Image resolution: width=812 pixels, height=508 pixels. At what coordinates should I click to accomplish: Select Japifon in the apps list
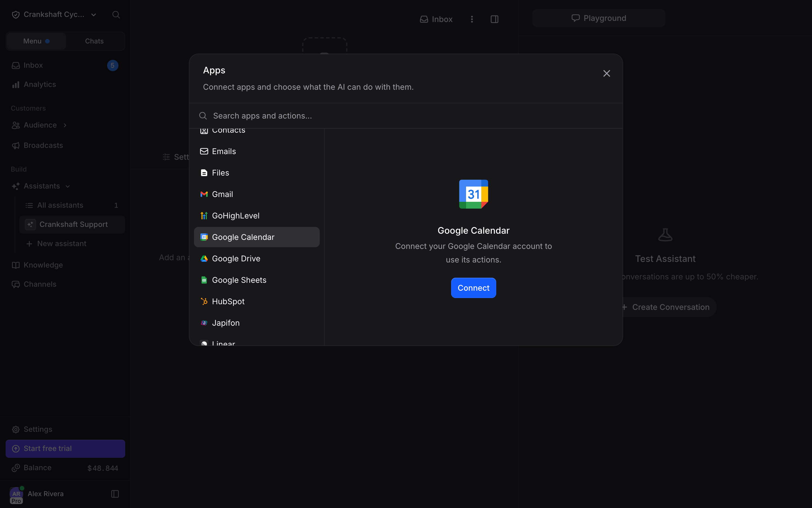[257, 323]
